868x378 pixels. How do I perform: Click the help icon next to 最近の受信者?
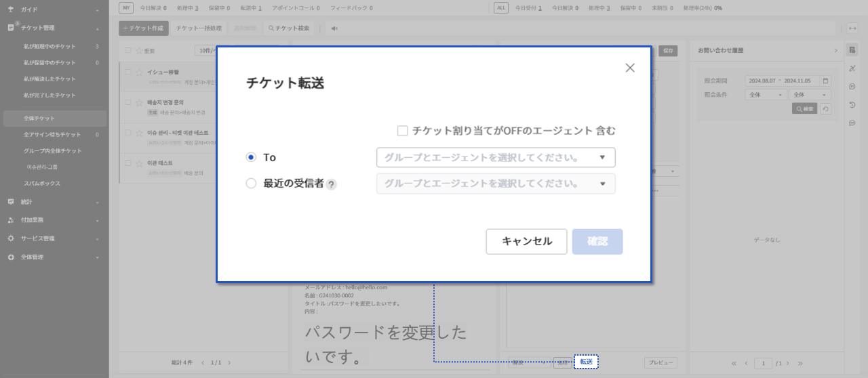point(331,184)
